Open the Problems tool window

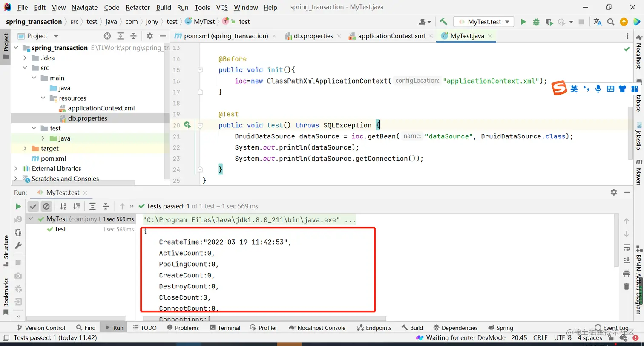click(x=183, y=328)
